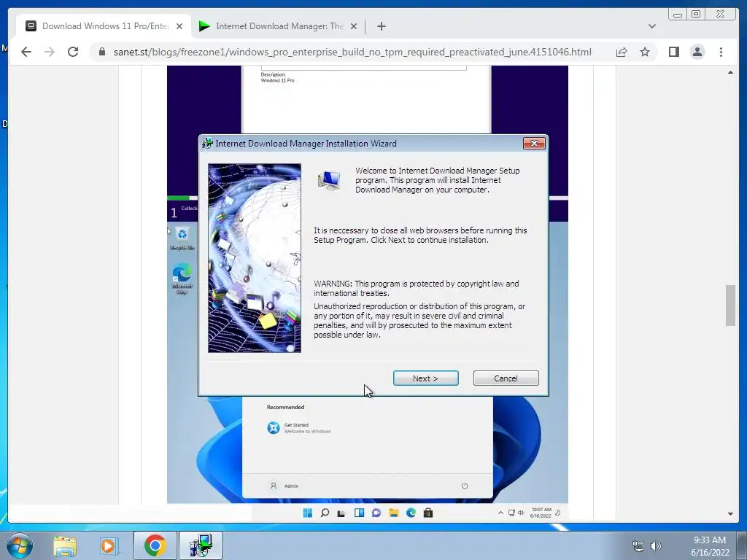Screen dimensions: 747x560
Task: Bookmark this page with star icon
Action: [645, 52]
